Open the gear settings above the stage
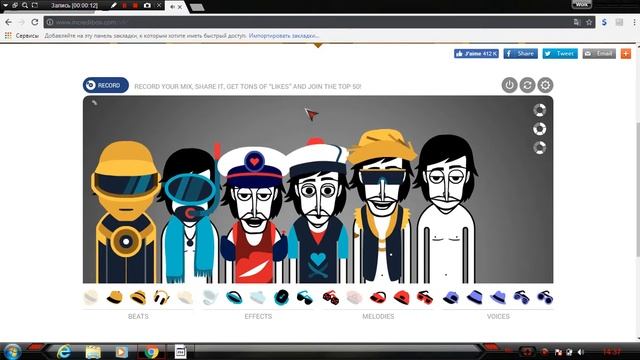Image resolution: width=640 pixels, height=360 pixels. 545,85
